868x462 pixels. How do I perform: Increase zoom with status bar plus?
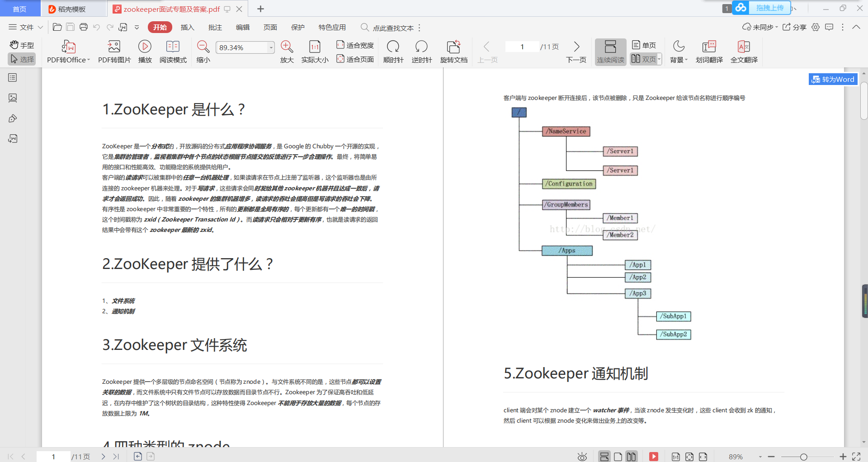(x=843, y=457)
